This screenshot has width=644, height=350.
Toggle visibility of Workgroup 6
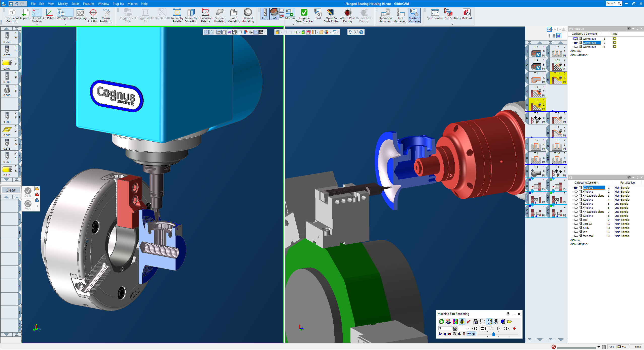point(576,47)
